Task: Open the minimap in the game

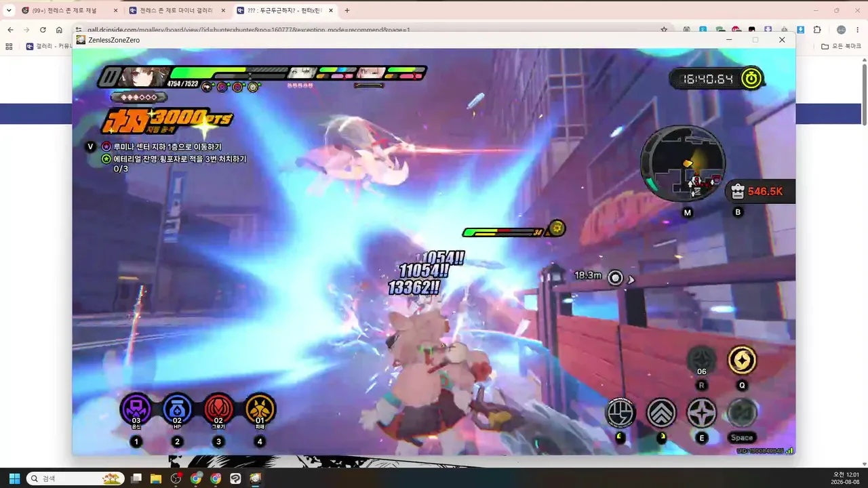Action: click(683, 164)
